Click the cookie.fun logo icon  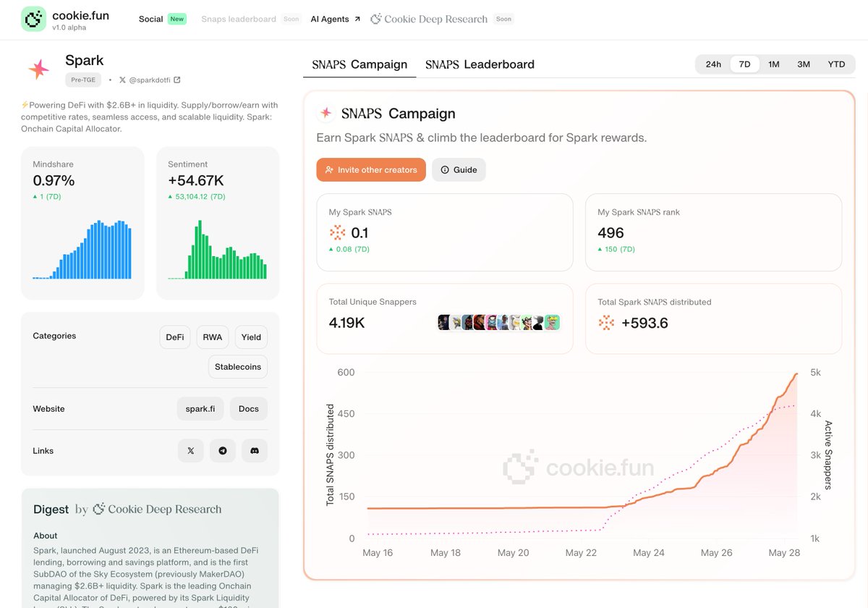point(33,20)
